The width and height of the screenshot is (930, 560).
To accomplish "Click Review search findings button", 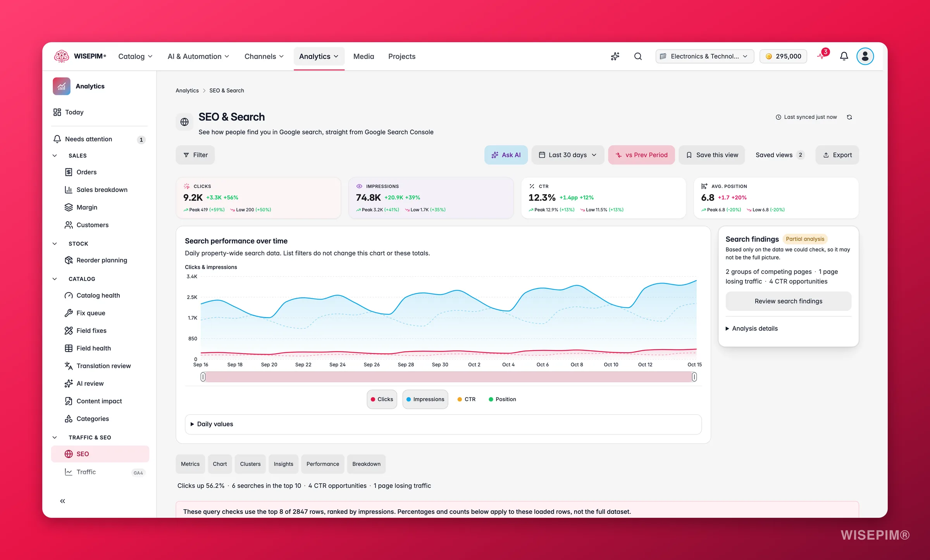I will pos(788,301).
